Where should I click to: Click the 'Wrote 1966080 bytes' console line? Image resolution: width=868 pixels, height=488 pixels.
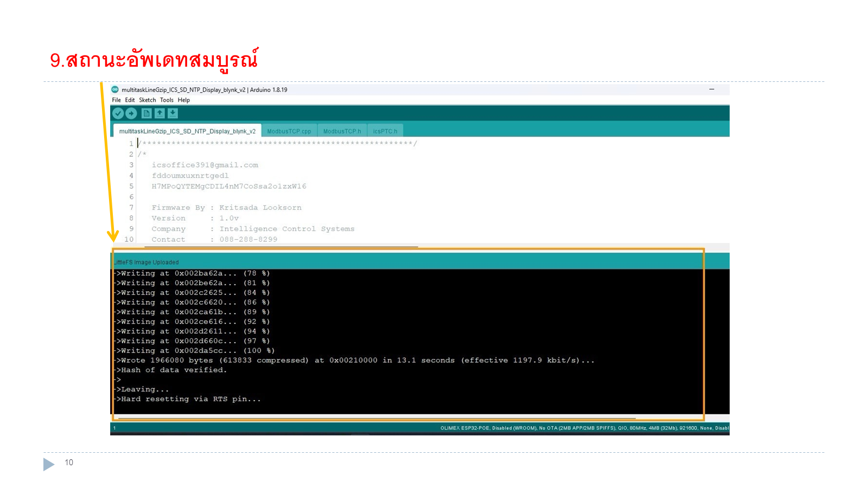point(355,361)
